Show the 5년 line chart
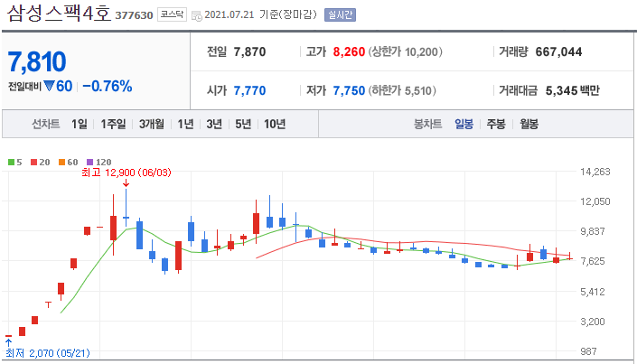 [x=243, y=124]
